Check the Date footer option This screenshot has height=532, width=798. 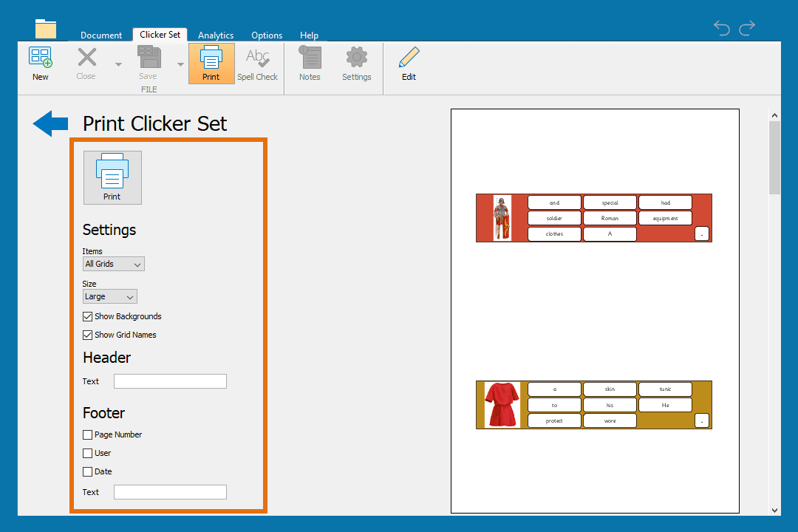tap(87, 471)
